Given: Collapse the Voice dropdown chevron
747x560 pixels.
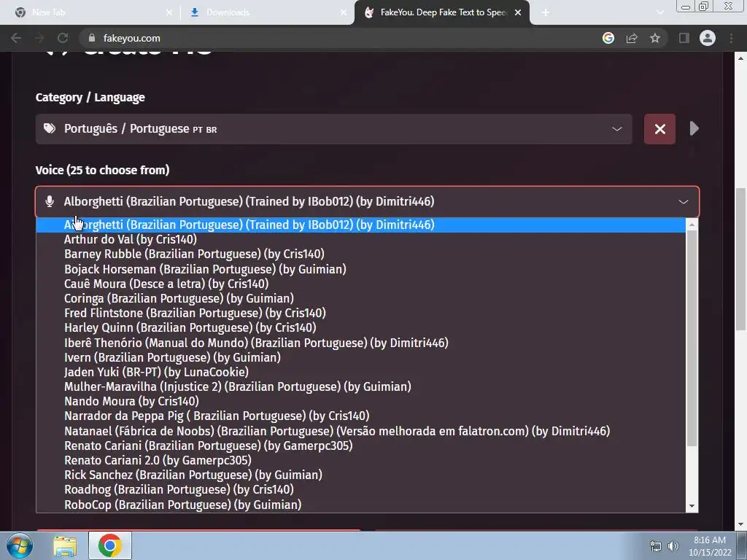Looking at the screenshot, I should [683, 201].
